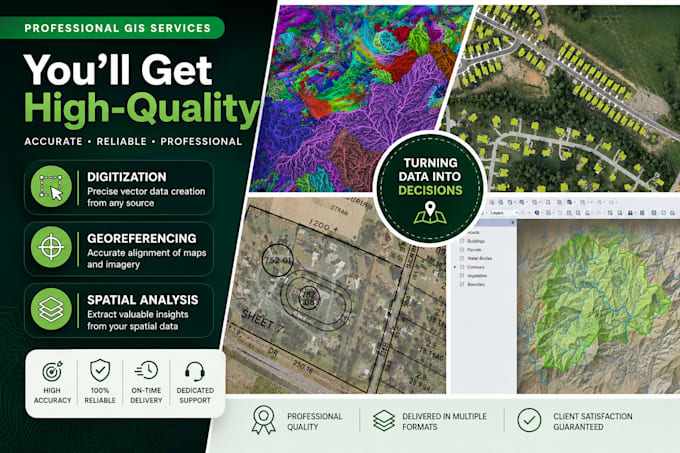Click the blue globe icon in GIS toolbar
Image resolution: width=680 pixels, height=453 pixels.
coord(537,212)
